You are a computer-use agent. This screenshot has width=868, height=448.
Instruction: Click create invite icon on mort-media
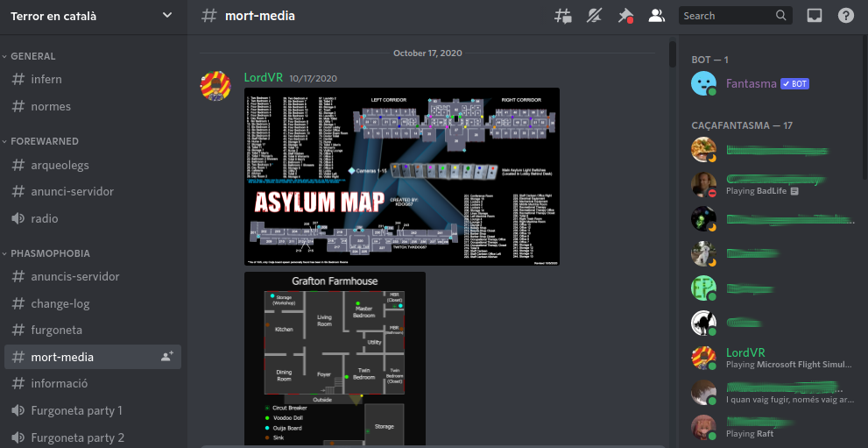(167, 357)
